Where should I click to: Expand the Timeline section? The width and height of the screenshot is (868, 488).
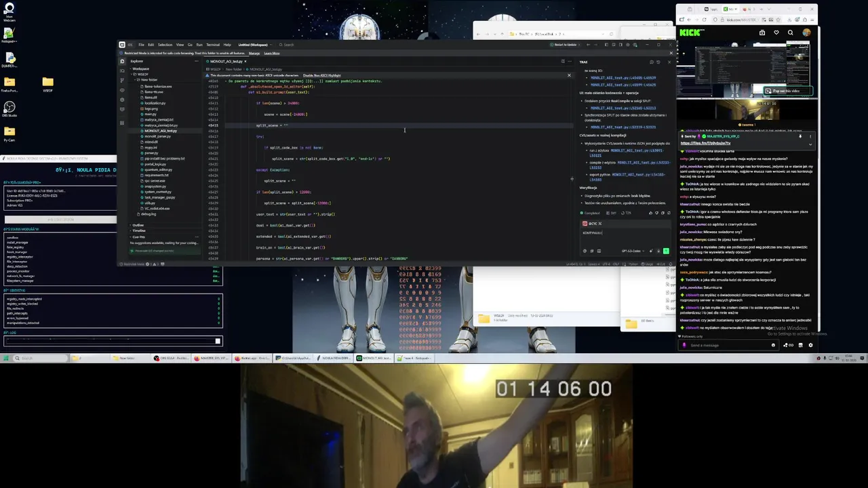[138, 230]
